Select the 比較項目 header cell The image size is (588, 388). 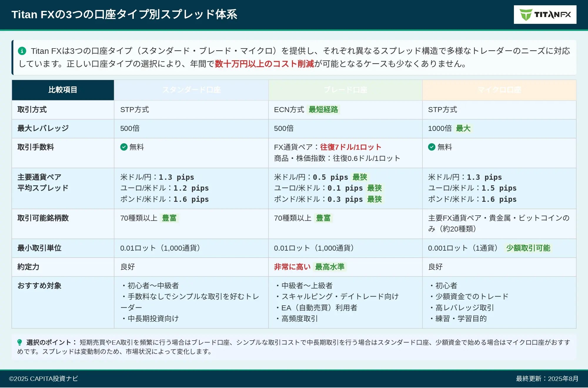coord(63,90)
